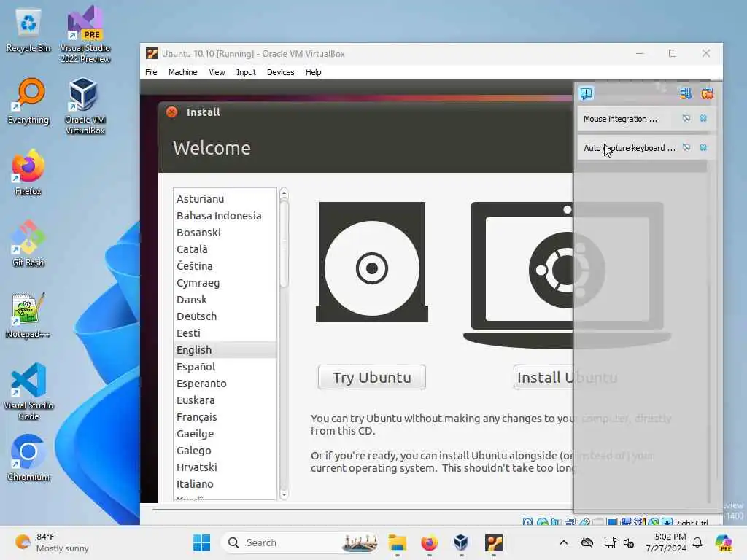
Task: Click delete all finished notifications icon
Action: coord(707,93)
